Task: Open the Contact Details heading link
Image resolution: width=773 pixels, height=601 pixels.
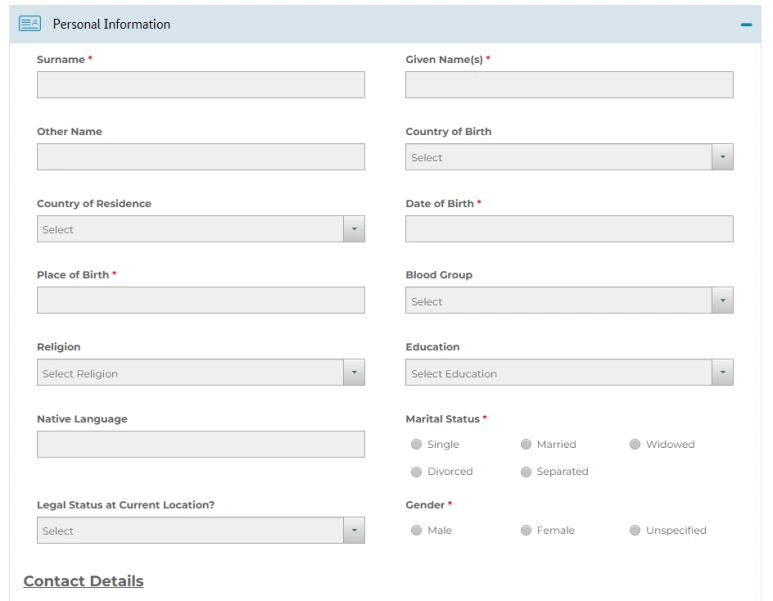Action: pos(83,581)
